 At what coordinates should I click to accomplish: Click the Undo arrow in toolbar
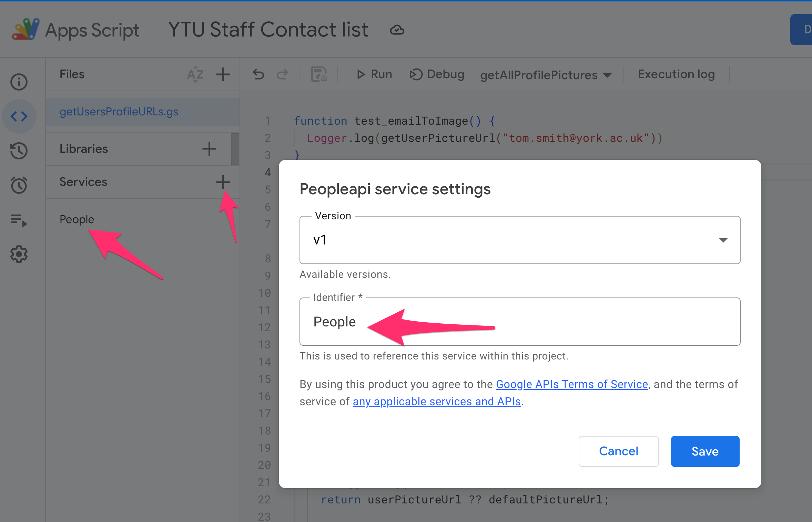258,74
